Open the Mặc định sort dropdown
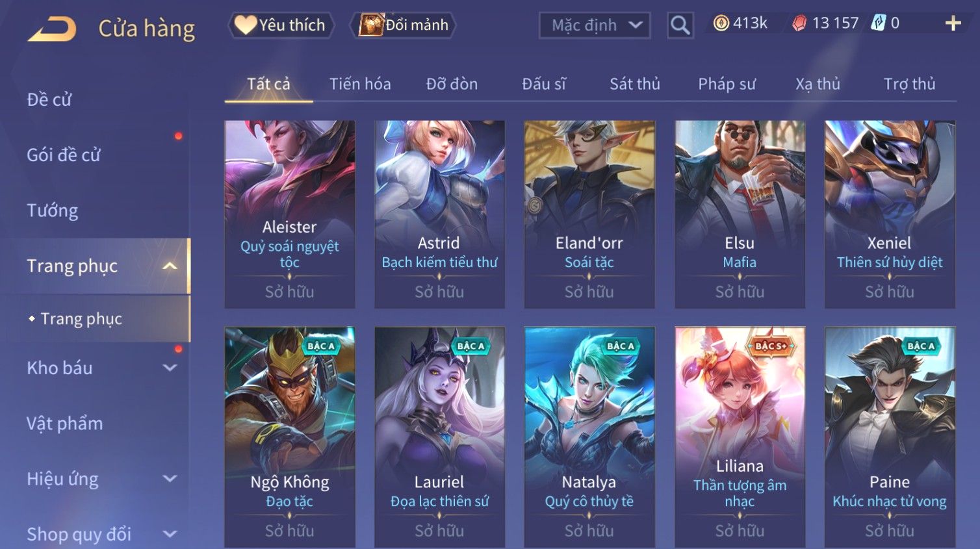Screen dimensions: 980x549 click(595, 25)
